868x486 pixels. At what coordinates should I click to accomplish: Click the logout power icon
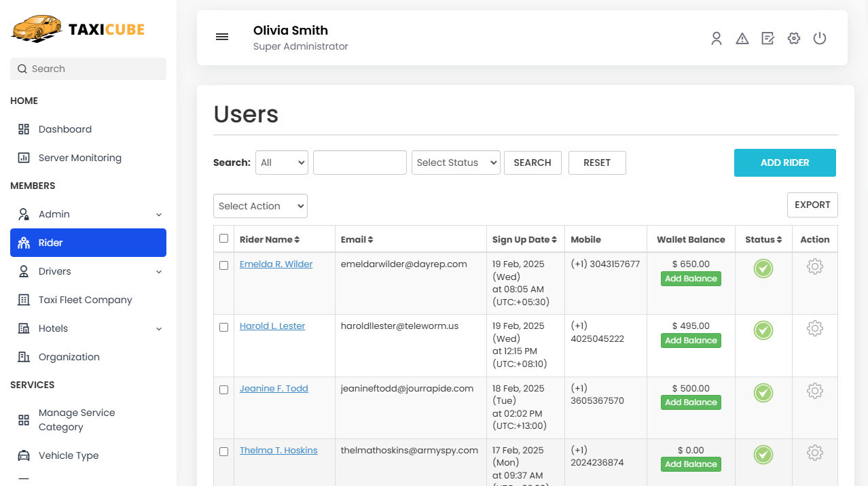819,38
